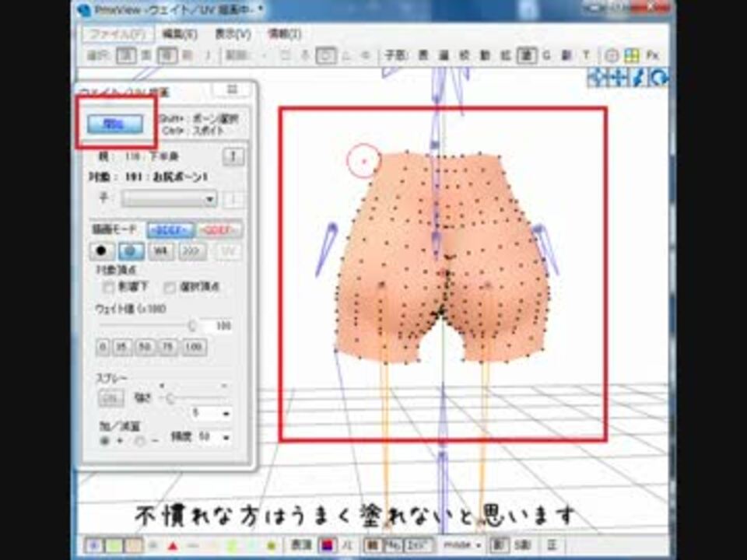Open the 動 sub-window from the 子窓 toolbar
This screenshot has height=560, width=747.
(x=485, y=56)
